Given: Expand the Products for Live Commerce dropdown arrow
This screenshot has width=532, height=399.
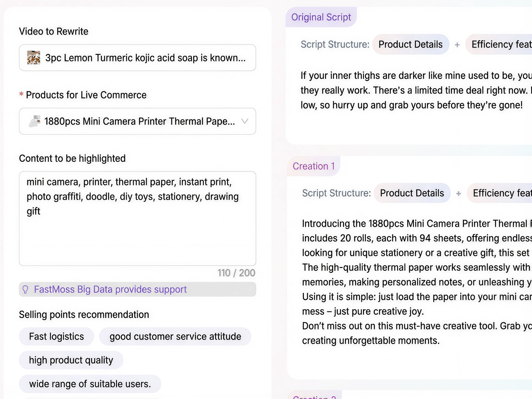Looking at the screenshot, I should (245, 121).
